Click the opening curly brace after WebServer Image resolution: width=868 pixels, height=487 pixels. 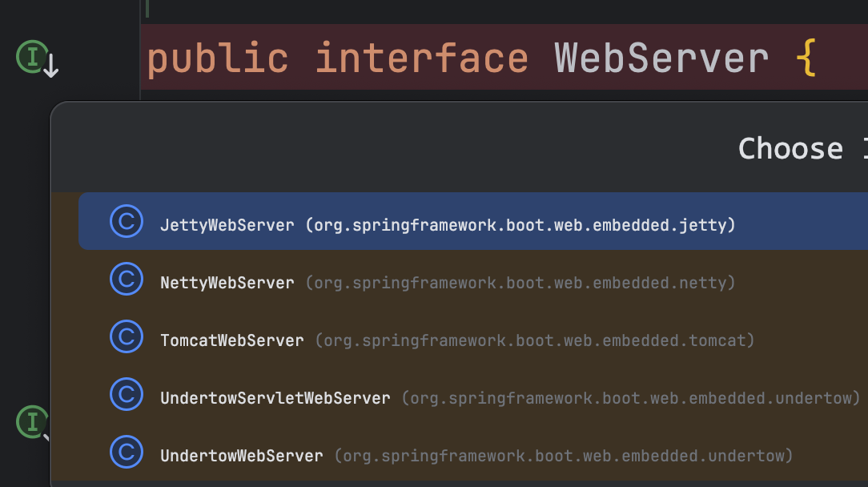806,60
